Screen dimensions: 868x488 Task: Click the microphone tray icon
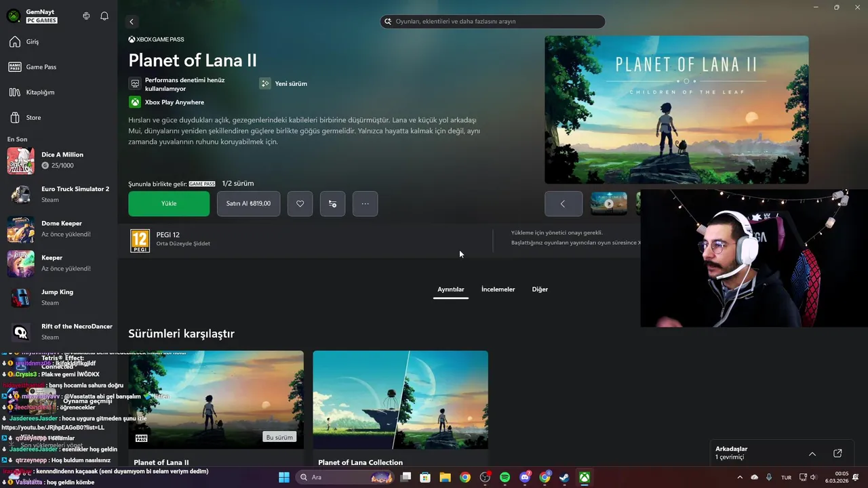click(769, 477)
